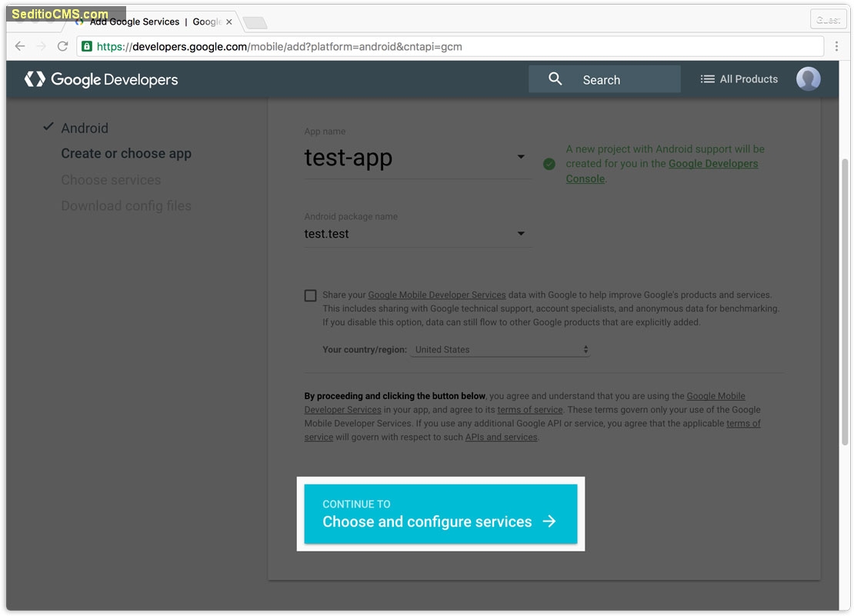Viewport: 854px width, 616px height.
Task: Click the search magnifier icon
Action: (x=555, y=79)
